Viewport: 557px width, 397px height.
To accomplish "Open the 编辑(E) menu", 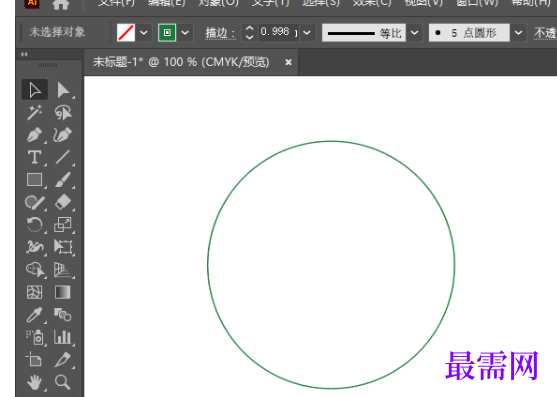I will [167, 4].
